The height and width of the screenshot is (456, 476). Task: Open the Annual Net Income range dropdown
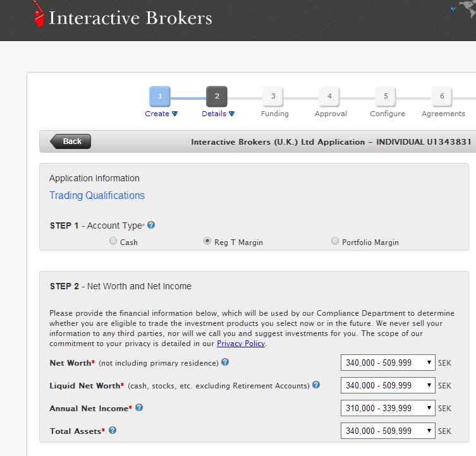[388, 408]
